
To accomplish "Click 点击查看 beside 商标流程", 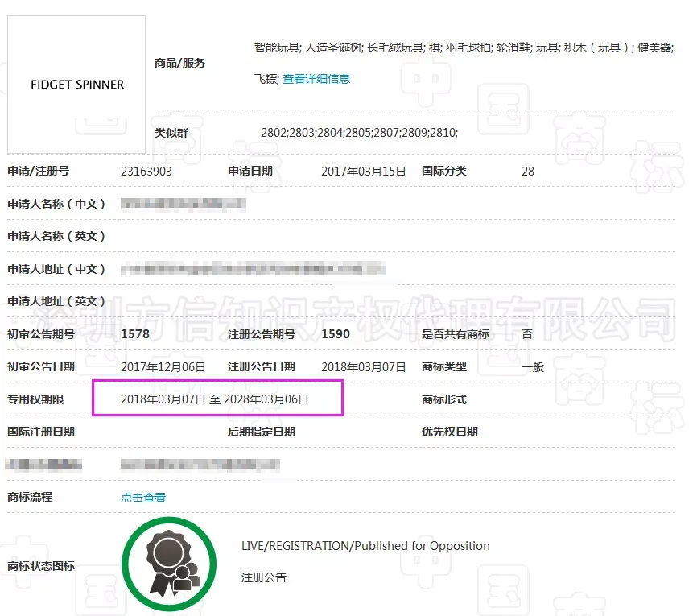I will [x=143, y=498].
